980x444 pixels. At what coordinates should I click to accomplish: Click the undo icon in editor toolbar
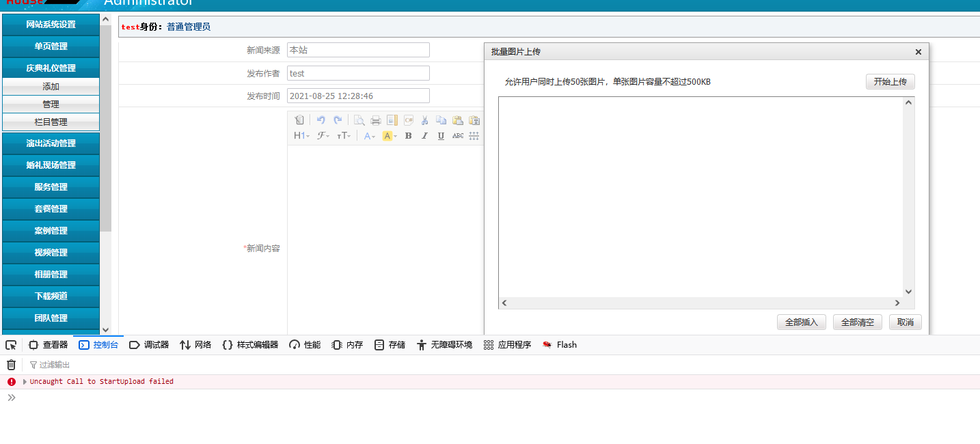click(x=321, y=120)
